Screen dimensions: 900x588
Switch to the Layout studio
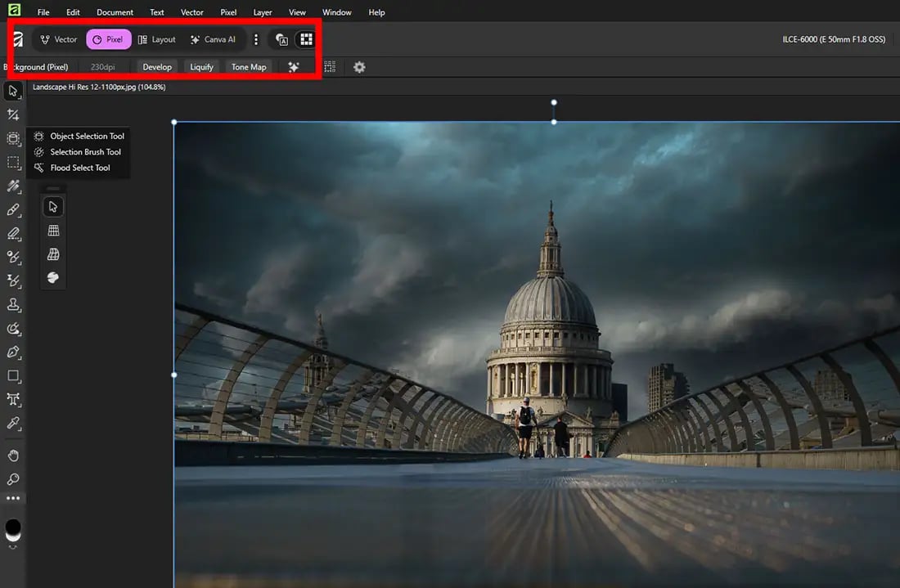pos(157,39)
